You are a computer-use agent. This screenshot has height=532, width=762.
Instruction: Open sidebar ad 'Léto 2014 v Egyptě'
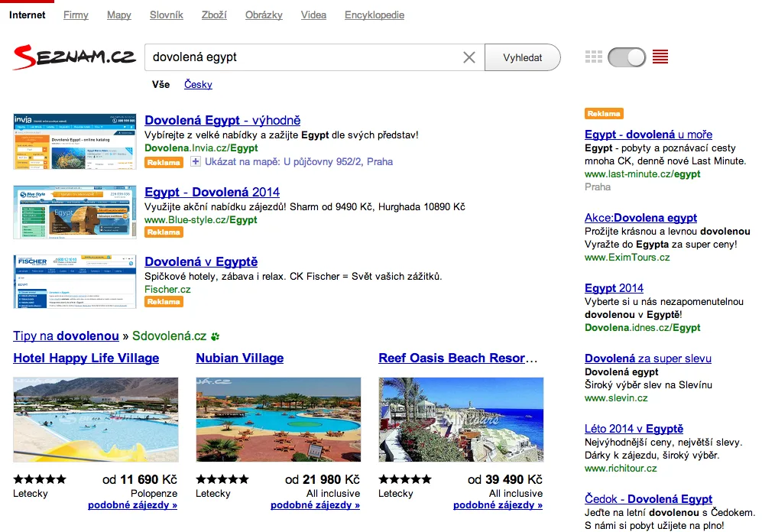(634, 429)
